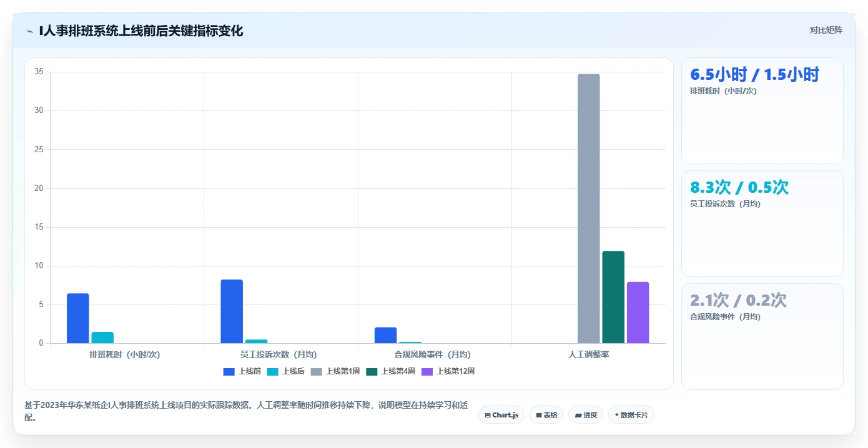Click the 对比矩阵 label in header

click(x=826, y=31)
